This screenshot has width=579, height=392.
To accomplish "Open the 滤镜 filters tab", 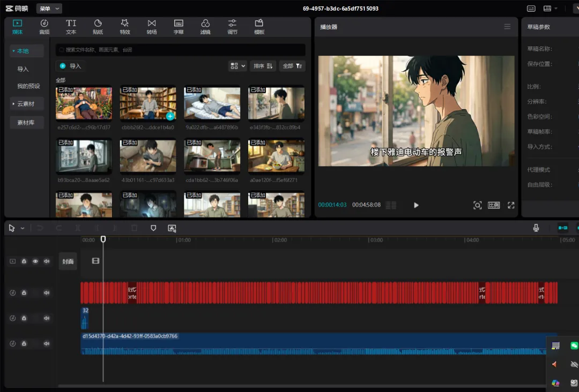I will tap(205, 27).
